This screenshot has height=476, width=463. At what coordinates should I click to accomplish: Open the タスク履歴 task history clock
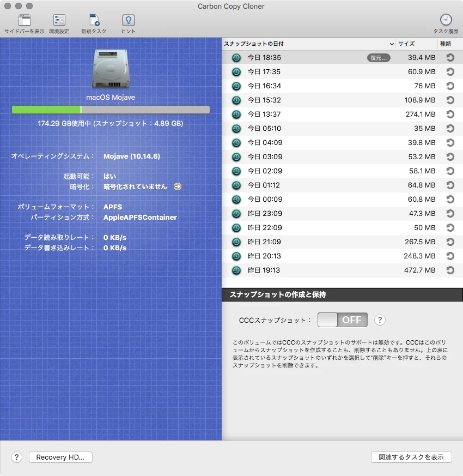click(x=446, y=20)
